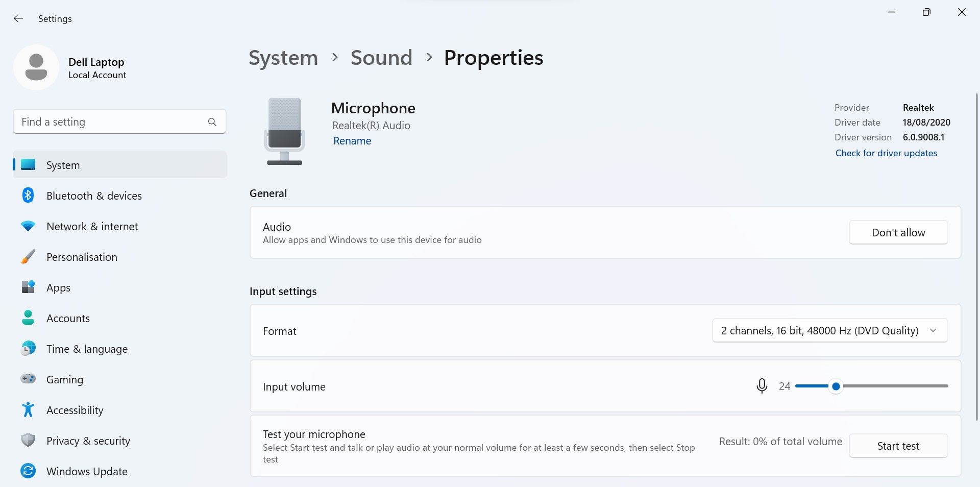Image resolution: width=980 pixels, height=487 pixels.
Task: Open the Gaming section
Action: click(x=65, y=379)
